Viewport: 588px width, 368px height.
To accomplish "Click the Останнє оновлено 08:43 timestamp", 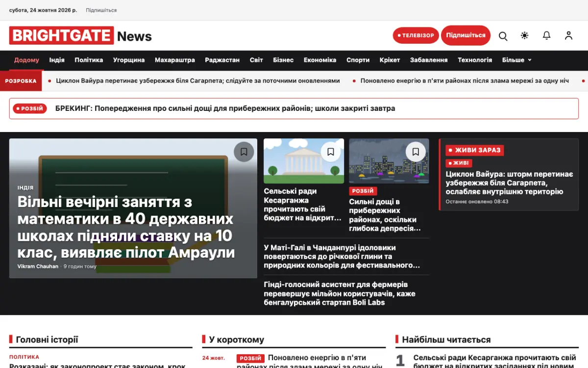I will tap(477, 201).
